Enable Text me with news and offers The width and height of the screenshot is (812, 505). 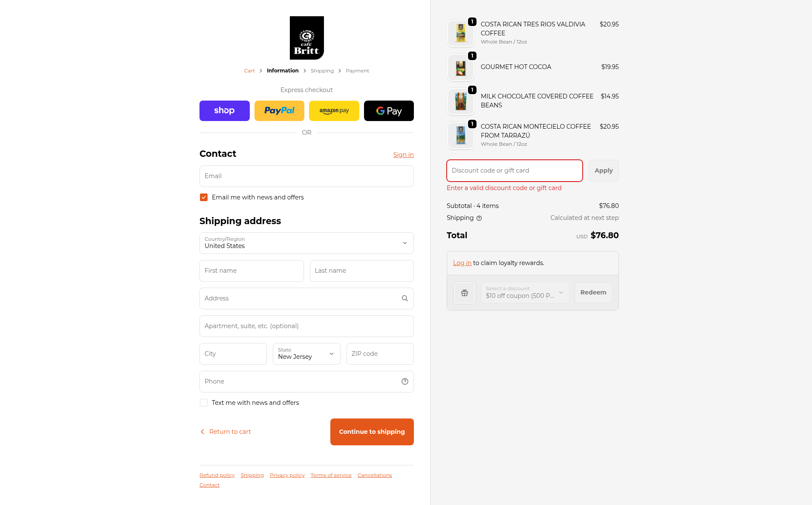[x=204, y=403]
